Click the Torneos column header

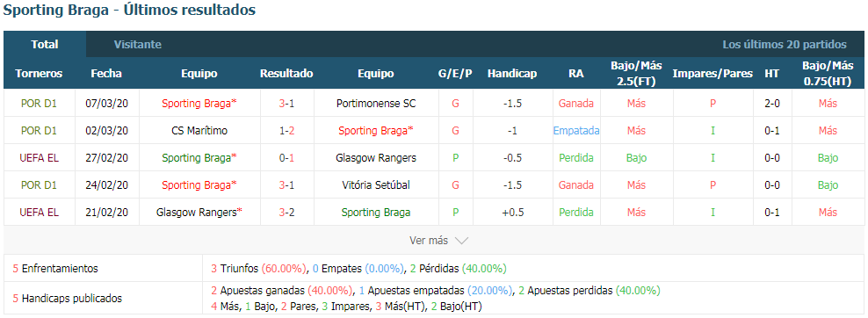[39, 74]
